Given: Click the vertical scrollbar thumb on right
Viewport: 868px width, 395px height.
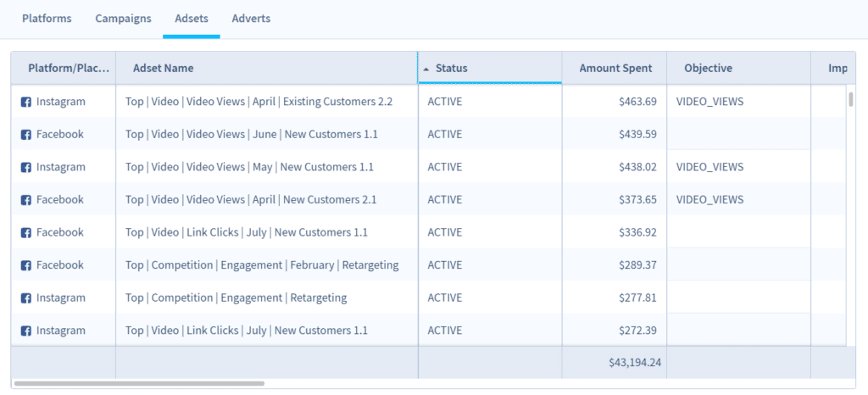Looking at the screenshot, I should coord(851,100).
